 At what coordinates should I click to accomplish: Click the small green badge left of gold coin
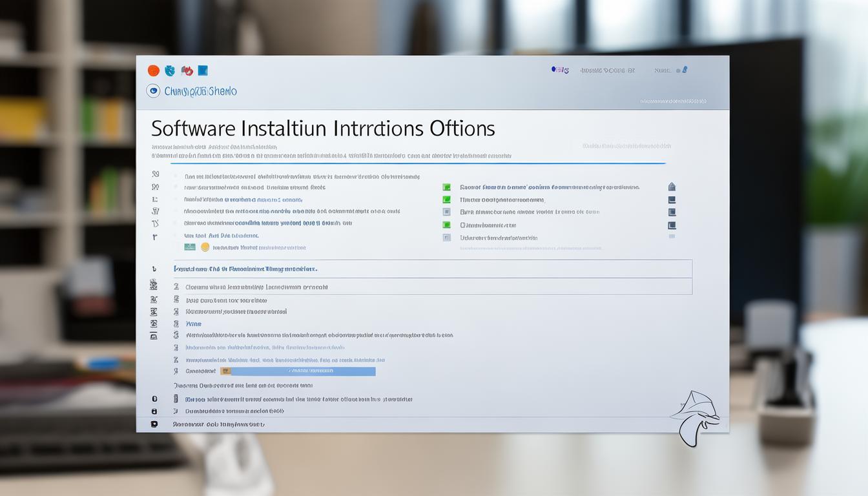(x=189, y=247)
